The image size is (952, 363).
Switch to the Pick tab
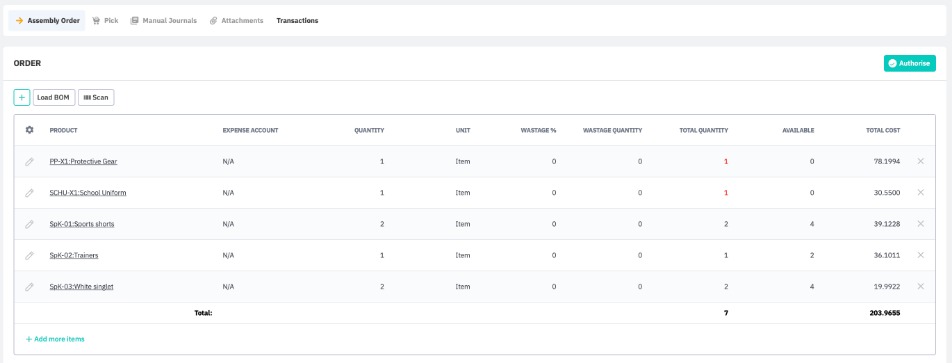pos(105,21)
